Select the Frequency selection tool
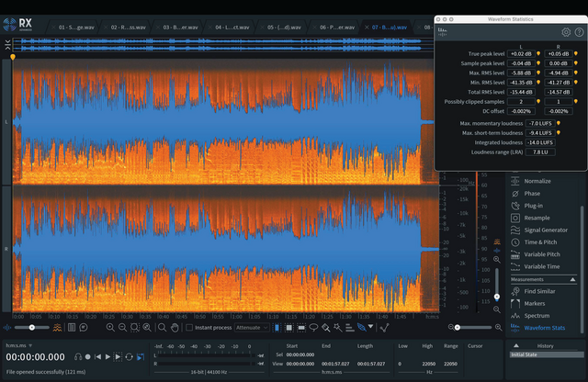 [301, 327]
